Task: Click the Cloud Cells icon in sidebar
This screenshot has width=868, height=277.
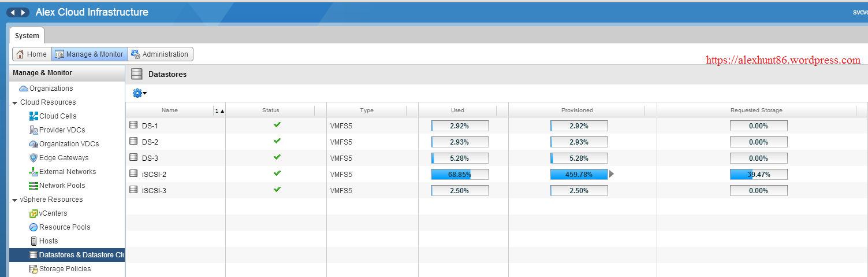Action: click(x=33, y=116)
